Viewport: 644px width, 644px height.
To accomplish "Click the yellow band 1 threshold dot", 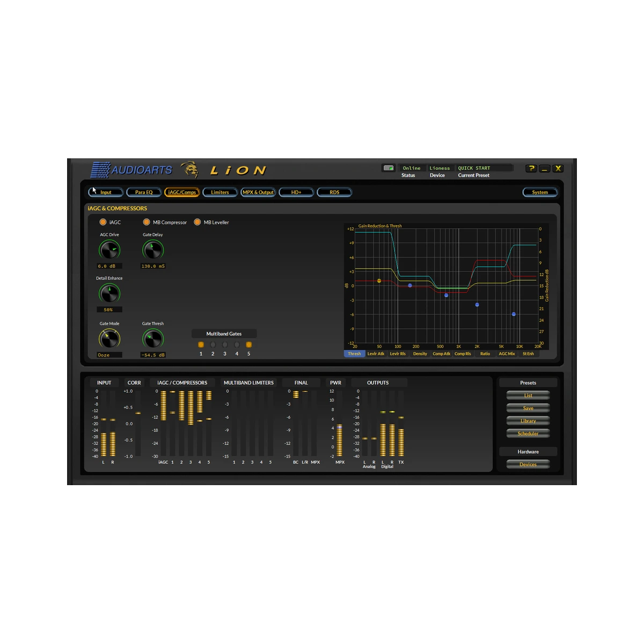I will coord(379,281).
